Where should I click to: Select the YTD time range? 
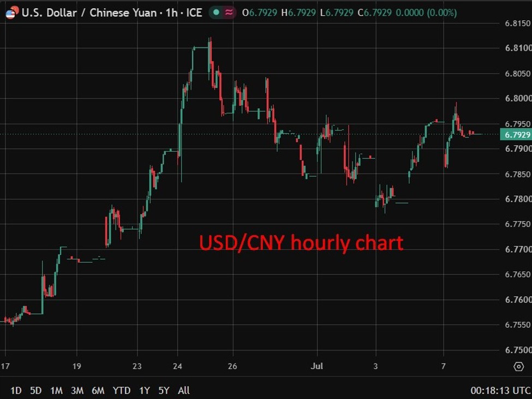point(122,390)
